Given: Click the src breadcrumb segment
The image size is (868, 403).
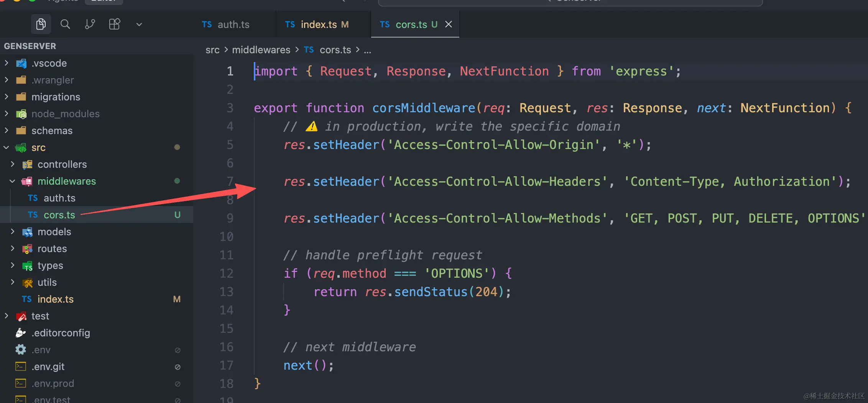Looking at the screenshot, I should [212, 50].
